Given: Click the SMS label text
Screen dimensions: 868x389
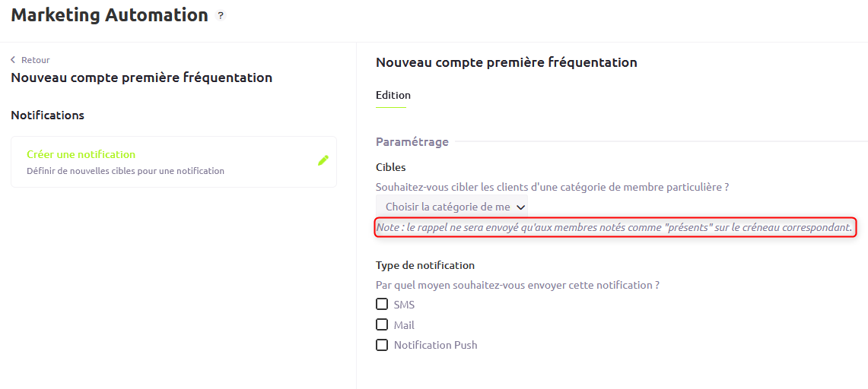Looking at the screenshot, I should [x=404, y=305].
